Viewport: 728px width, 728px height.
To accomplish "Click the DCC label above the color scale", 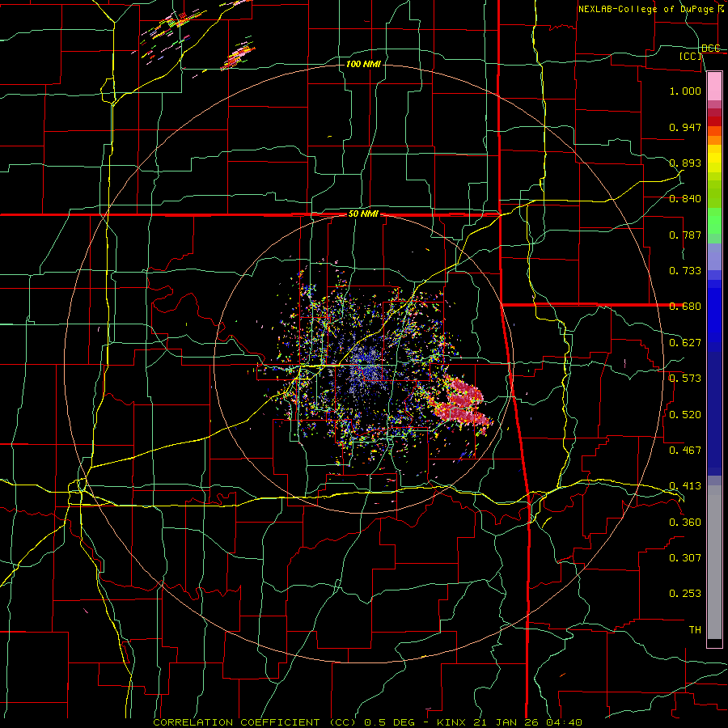I will click(710, 48).
